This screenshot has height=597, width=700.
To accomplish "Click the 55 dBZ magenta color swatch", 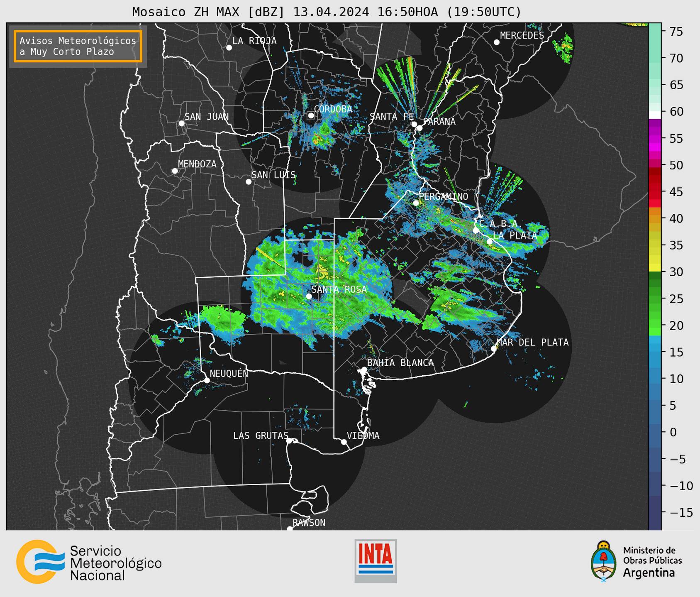I will tap(655, 138).
